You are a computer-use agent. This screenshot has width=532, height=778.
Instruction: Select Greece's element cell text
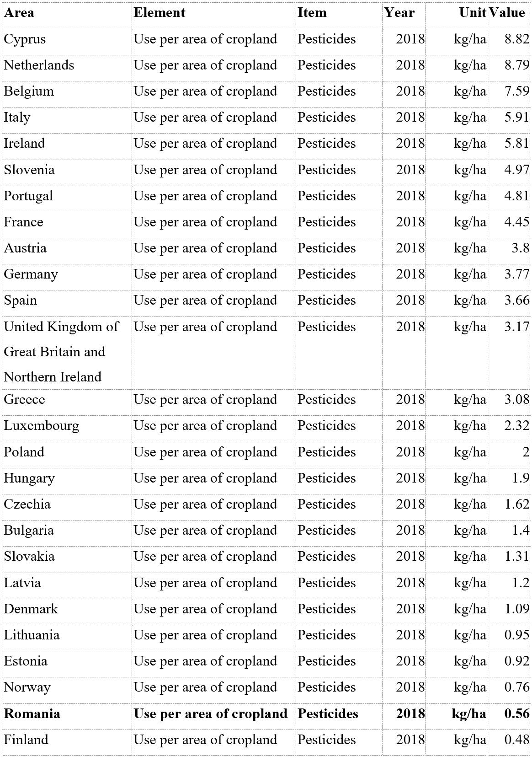pyautogui.click(x=205, y=400)
